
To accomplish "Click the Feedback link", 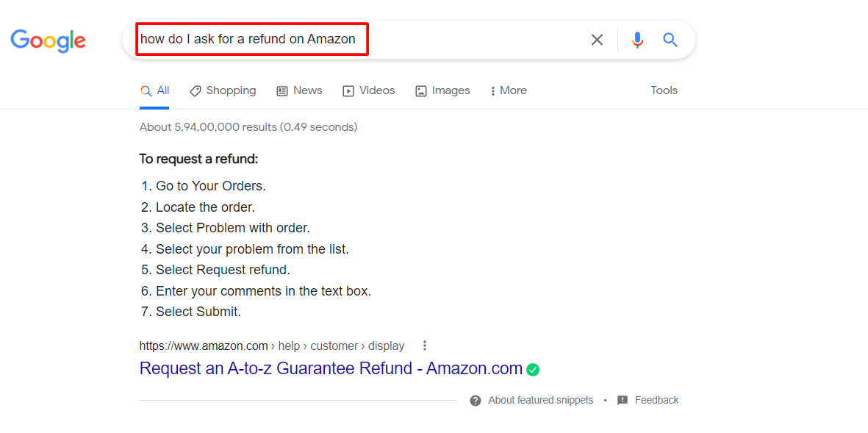I will [656, 401].
